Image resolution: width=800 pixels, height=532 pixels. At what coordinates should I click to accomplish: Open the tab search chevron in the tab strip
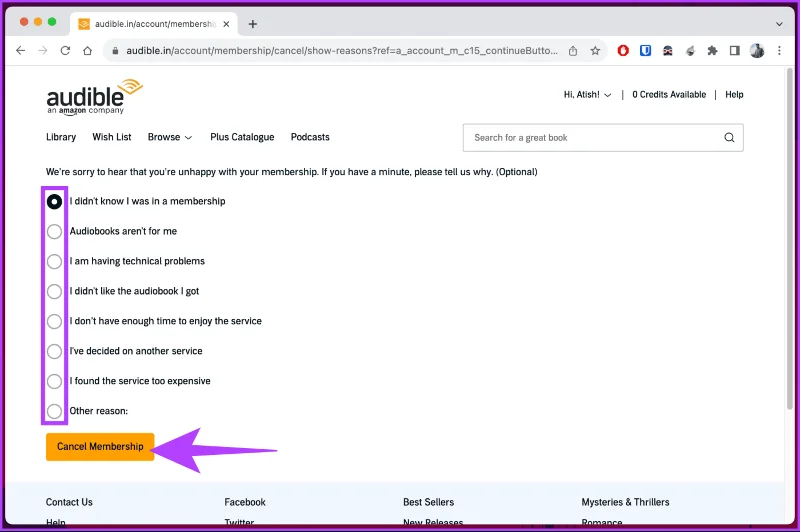[779, 24]
